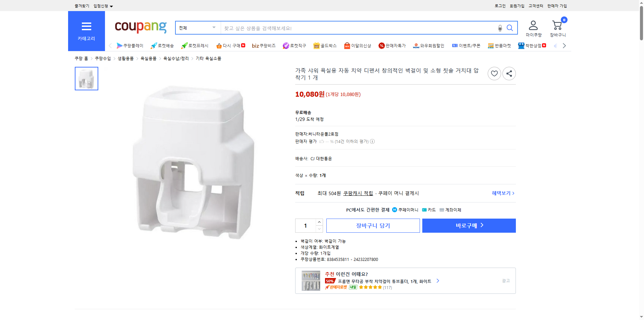Toggle the wishlist heart on the product
The width and height of the screenshot is (644, 320).
point(494,74)
